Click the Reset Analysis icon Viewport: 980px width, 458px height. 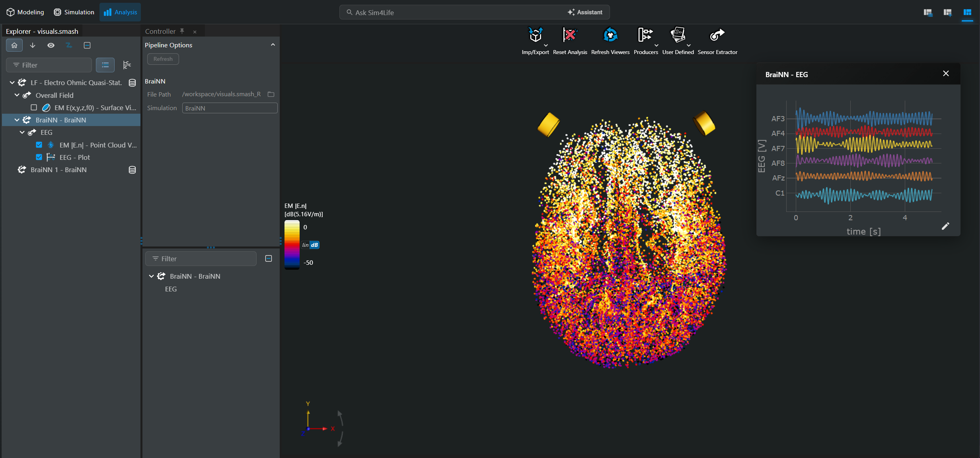[570, 35]
